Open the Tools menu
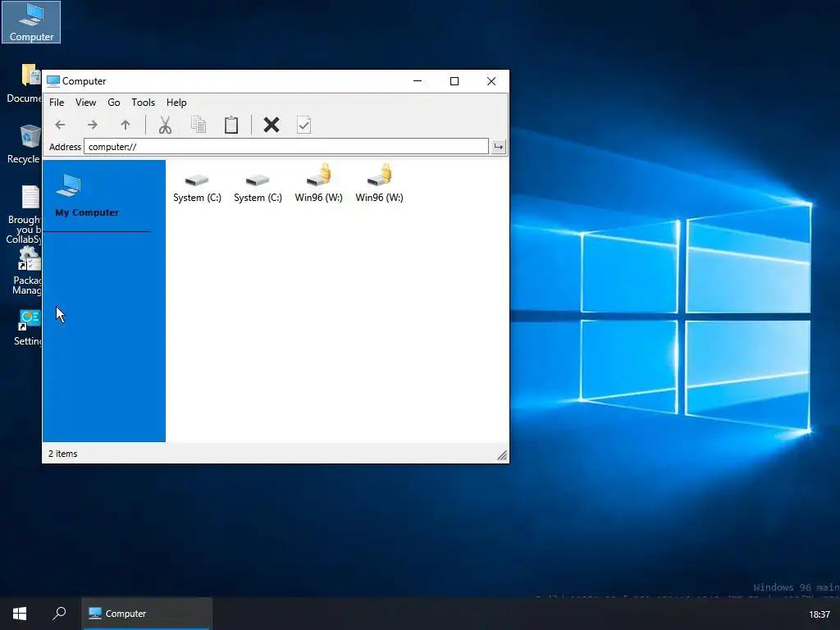 [143, 103]
